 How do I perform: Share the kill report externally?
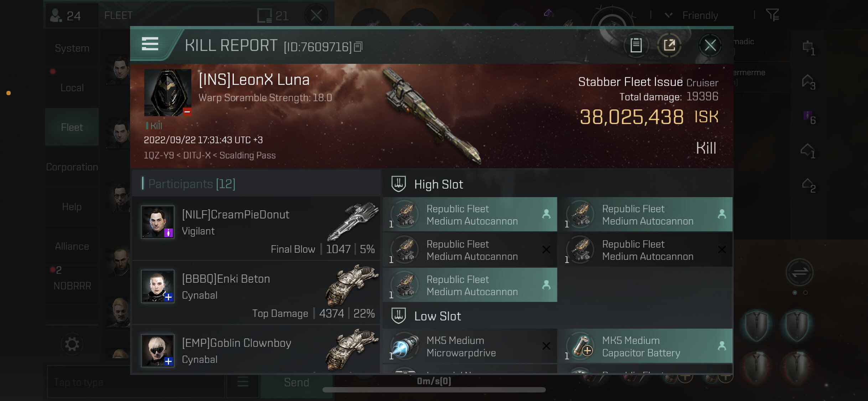point(669,45)
